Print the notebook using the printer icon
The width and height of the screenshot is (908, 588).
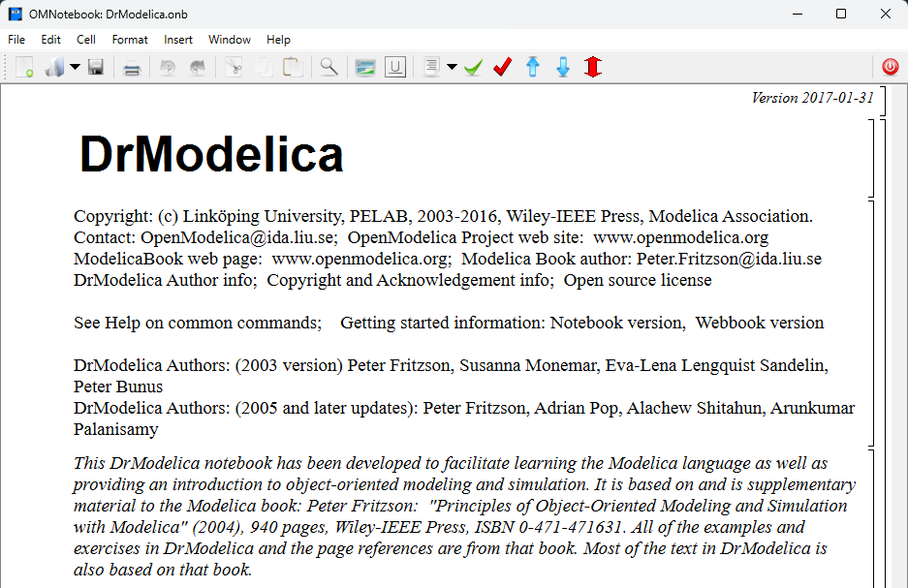(132, 68)
